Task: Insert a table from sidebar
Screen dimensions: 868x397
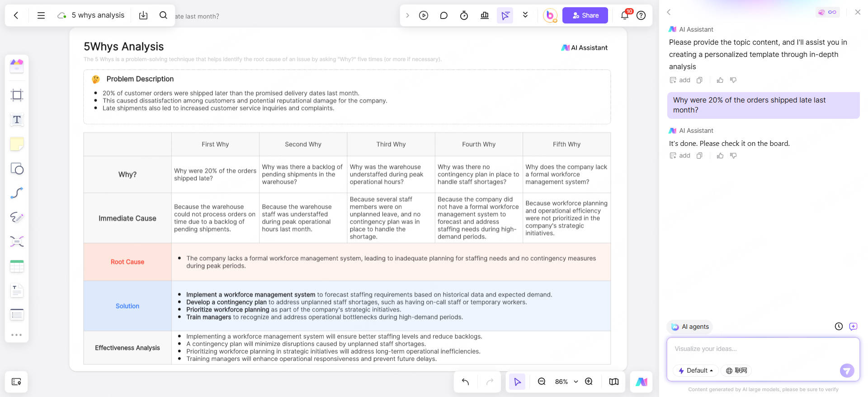Action: (17, 266)
